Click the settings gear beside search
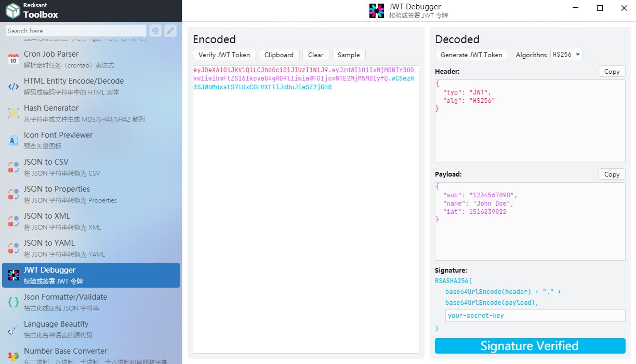This screenshot has height=364, width=636. [x=155, y=31]
